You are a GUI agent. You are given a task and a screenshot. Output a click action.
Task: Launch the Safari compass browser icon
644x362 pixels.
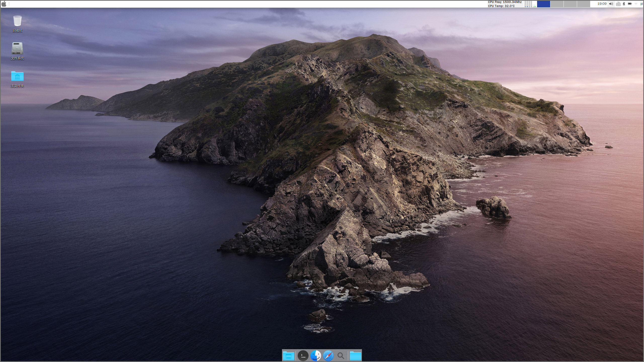coord(328,356)
